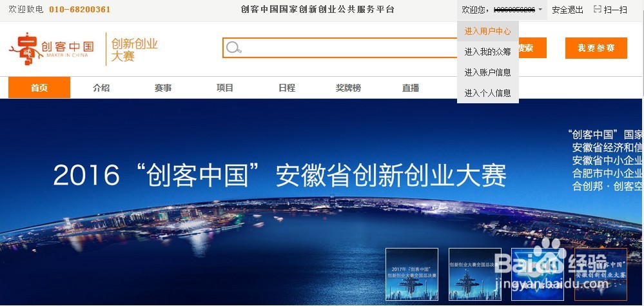Screen dimensions: 644x306
Task: Click the 扫一扫 link text
Action: 615,10
